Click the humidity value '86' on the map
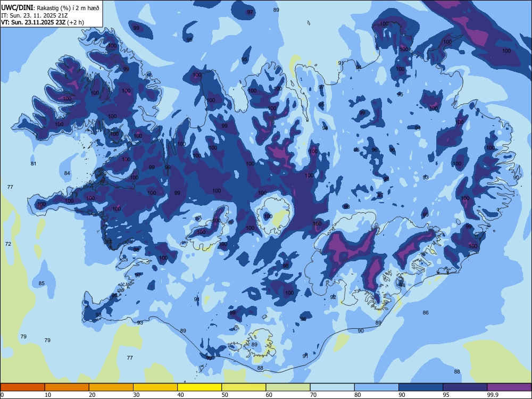 (x=426, y=312)
